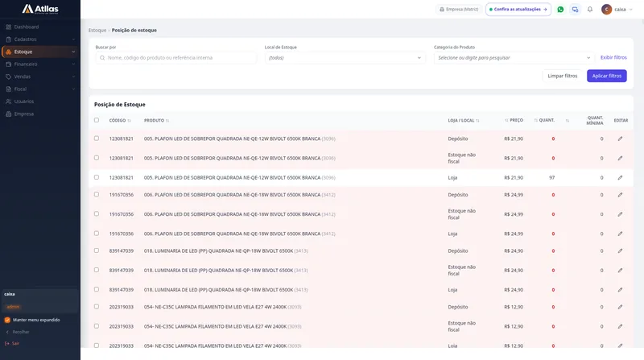
Task: Toggle Manter menu expandido checkbox
Action: click(7, 320)
